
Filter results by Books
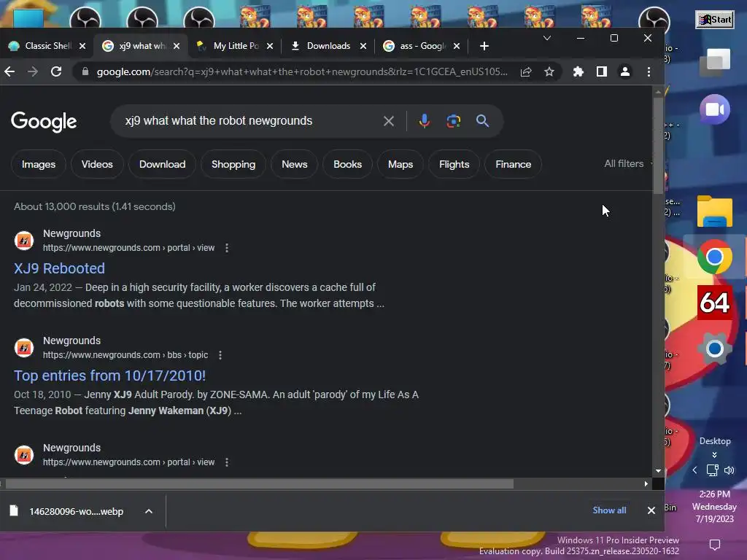tap(348, 164)
